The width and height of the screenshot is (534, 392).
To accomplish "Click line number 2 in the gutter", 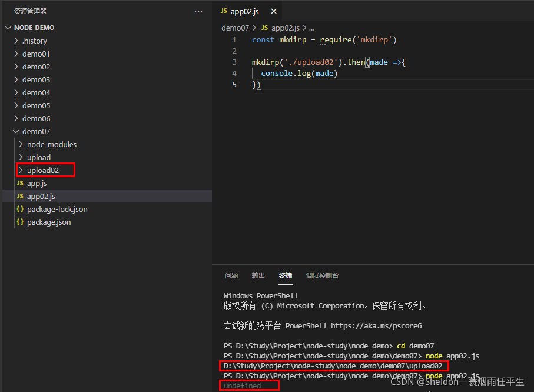I will coord(234,51).
